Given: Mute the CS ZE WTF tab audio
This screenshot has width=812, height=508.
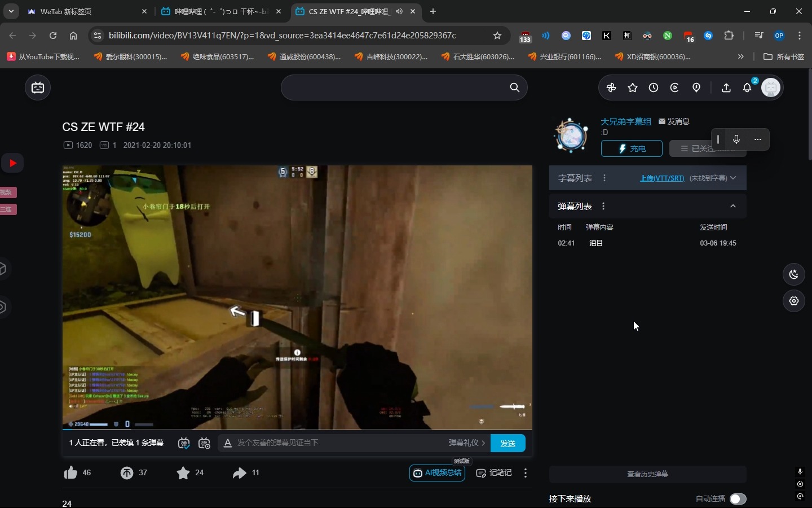Looking at the screenshot, I should click(x=399, y=11).
